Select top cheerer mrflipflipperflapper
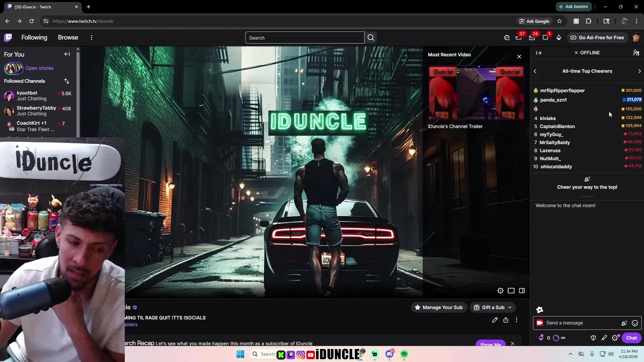 click(x=562, y=90)
